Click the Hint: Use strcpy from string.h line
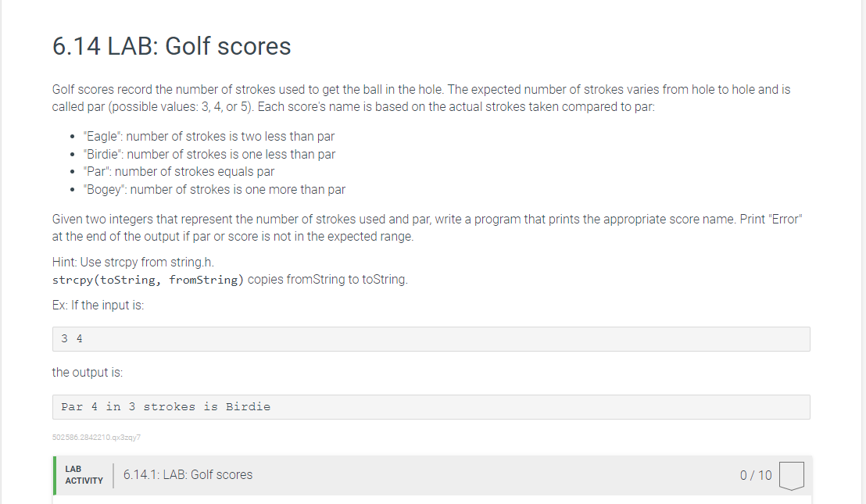Image resolution: width=866 pixels, height=504 pixels. (x=132, y=262)
